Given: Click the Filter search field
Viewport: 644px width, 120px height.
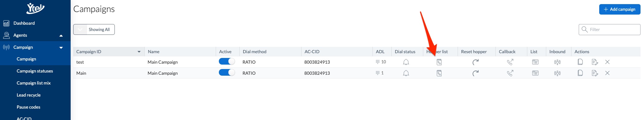Looking at the screenshot, I should (609, 29).
